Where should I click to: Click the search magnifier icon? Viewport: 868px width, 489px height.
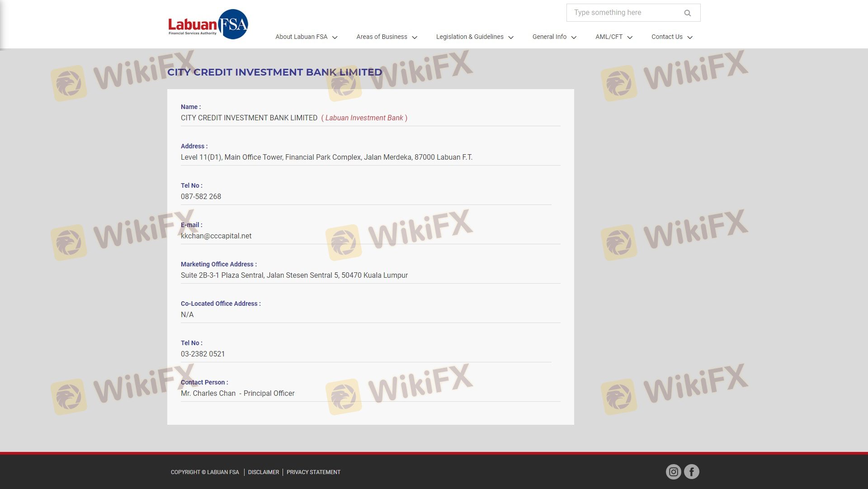(687, 13)
